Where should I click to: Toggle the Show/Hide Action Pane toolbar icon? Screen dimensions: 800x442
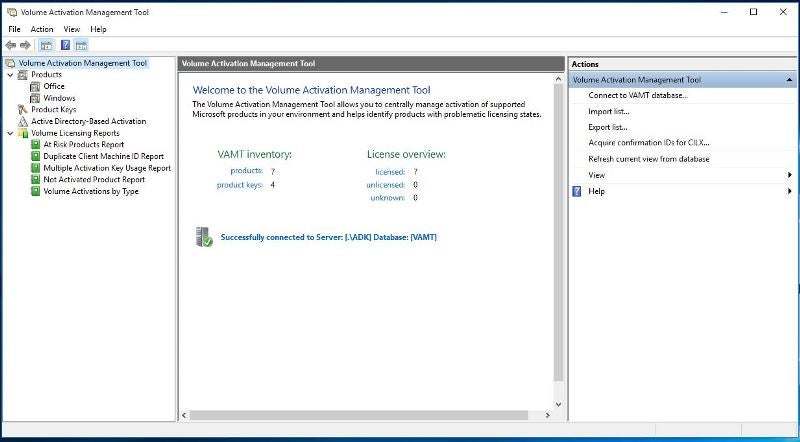[x=81, y=45]
